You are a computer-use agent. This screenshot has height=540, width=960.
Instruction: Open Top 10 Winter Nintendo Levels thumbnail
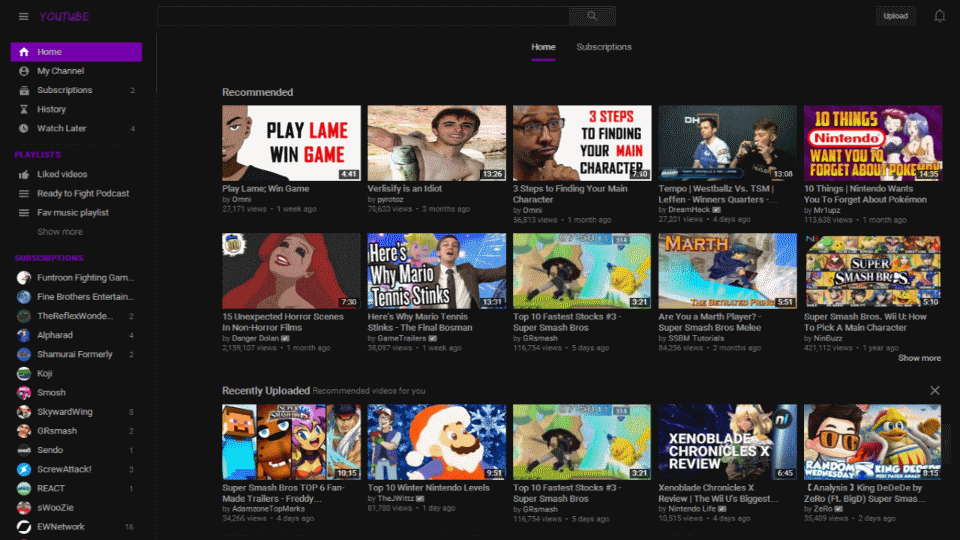(437, 441)
